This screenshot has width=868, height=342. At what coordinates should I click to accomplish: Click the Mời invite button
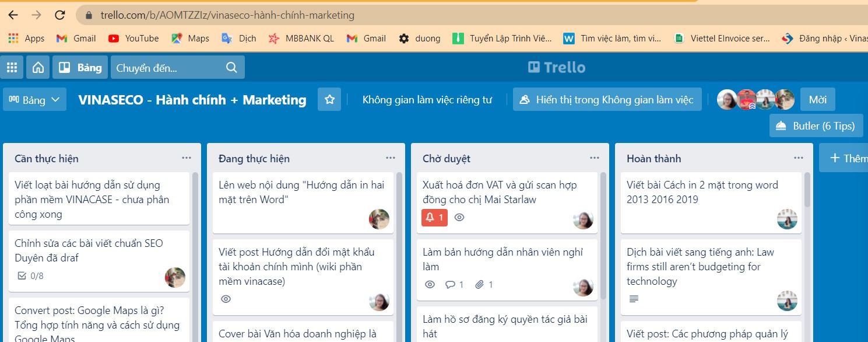[817, 100]
